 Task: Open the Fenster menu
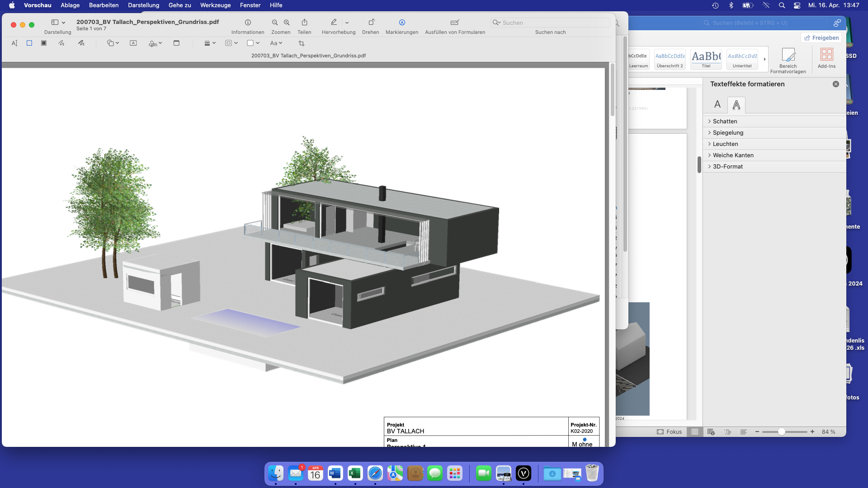click(250, 5)
